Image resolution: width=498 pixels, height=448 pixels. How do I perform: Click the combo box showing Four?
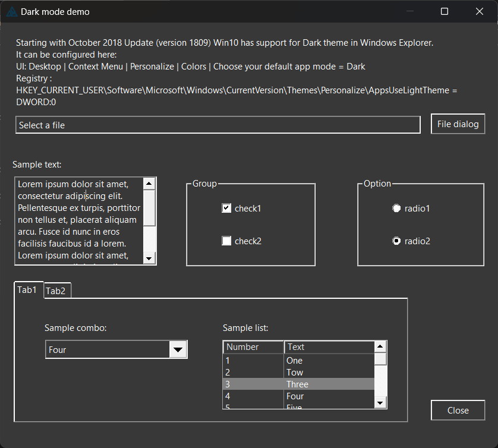click(x=107, y=350)
